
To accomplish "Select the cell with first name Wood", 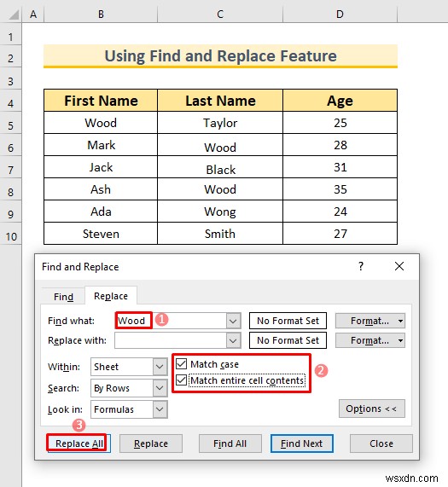I will [101, 123].
